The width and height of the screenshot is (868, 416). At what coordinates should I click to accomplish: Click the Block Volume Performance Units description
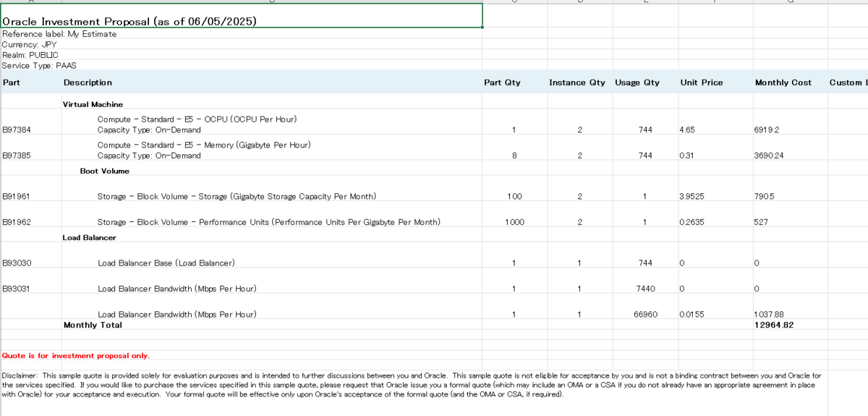pos(269,222)
